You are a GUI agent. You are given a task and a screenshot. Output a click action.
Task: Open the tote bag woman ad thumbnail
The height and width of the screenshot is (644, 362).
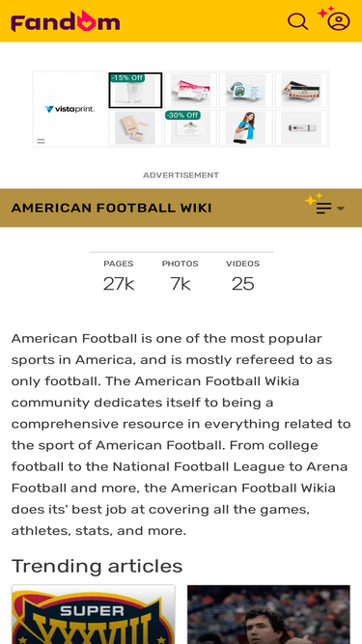245,127
